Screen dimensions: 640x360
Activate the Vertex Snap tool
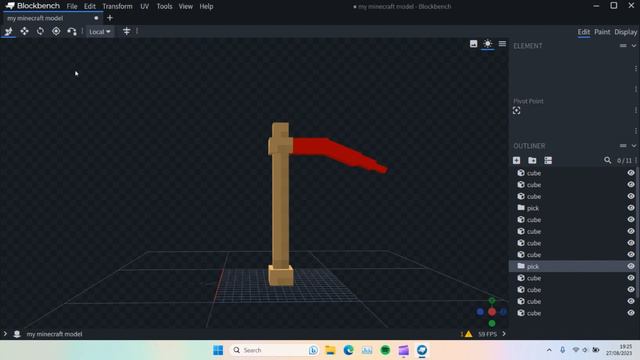72,31
